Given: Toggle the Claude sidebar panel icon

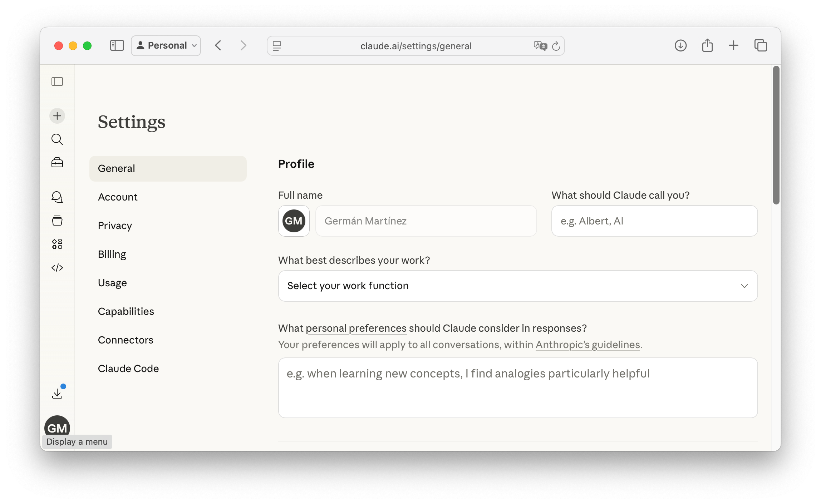Looking at the screenshot, I should pyautogui.click(x=57, y=81).
